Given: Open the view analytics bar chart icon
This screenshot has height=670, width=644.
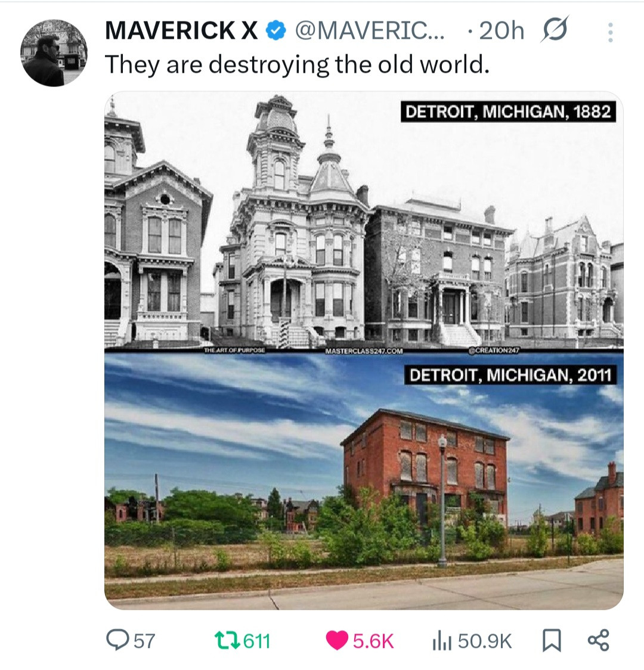Looking at the screenshot, I should [442, 641].
